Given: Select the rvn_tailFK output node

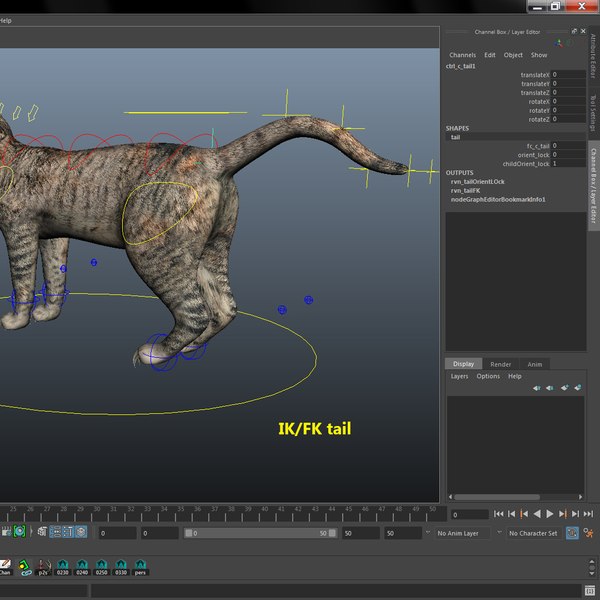Looking at the screenshot, I should point(465,190).
